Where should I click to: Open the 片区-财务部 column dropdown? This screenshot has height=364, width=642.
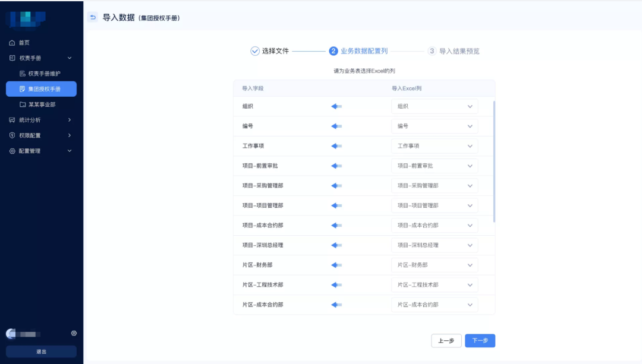tap(434, 265)
